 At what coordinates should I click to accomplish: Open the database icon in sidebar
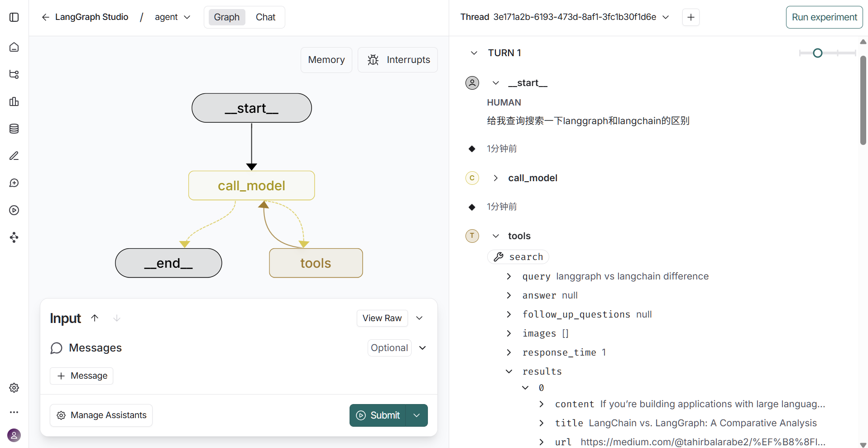click(14, 129)
